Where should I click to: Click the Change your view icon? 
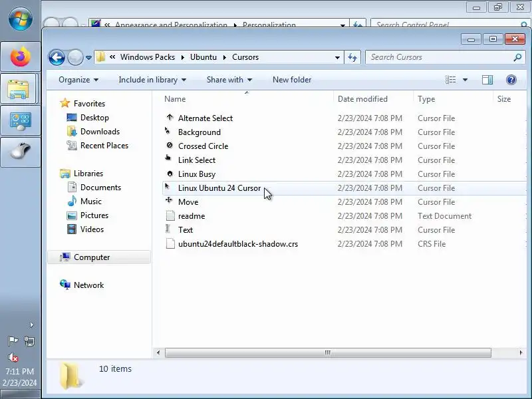(451, 80)
